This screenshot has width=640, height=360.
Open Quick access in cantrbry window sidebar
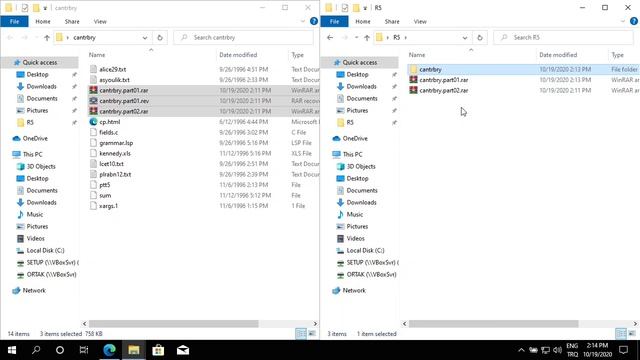click(40, 62)
